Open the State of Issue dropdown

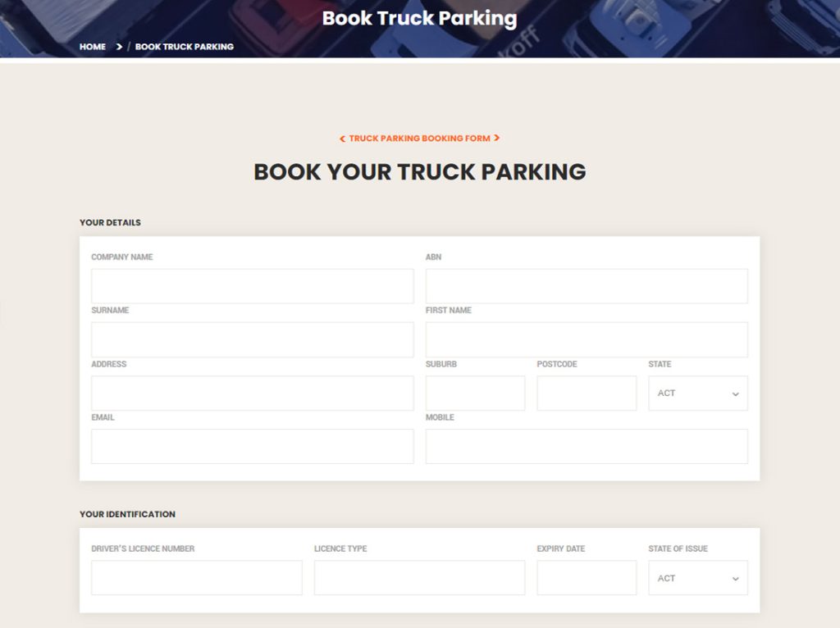698,578
